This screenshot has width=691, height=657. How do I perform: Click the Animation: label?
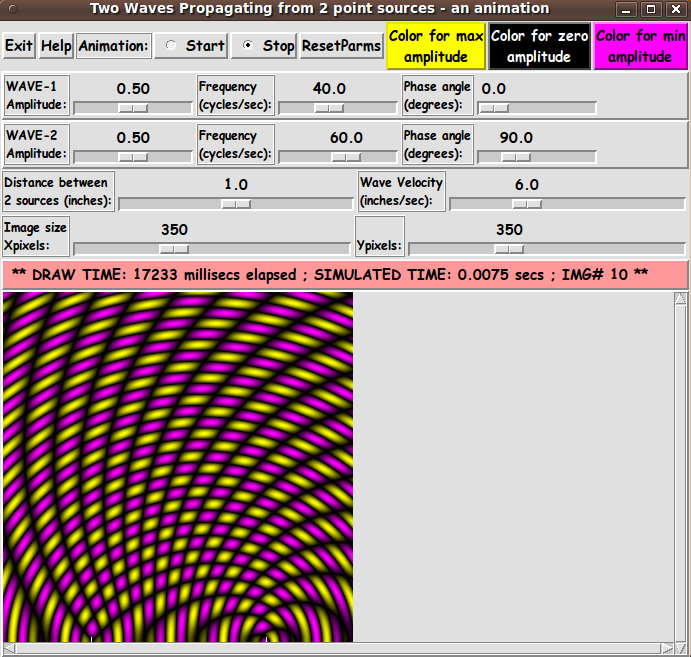(114, 45)
